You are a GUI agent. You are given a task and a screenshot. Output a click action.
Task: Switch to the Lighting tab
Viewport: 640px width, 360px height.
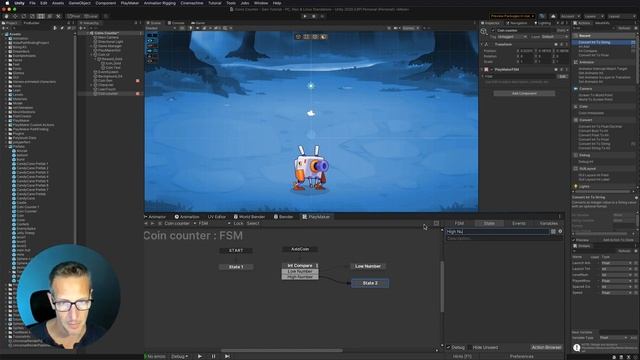pyautogui.click(x=543, y=23)
